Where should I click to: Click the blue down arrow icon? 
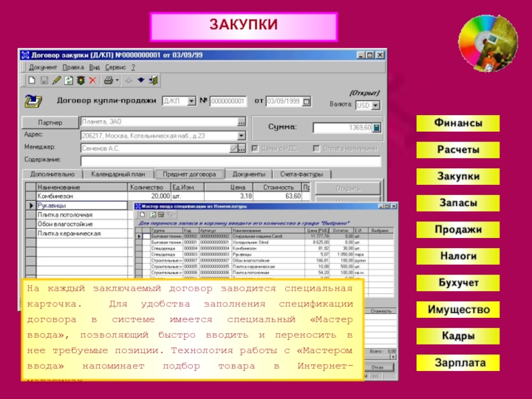point(141,80)
